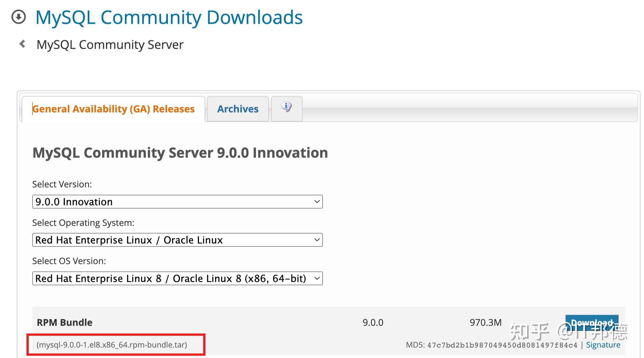The image size is (644, 358).
Task: Click the MySQL Community Server breadcrumb text
Action: point(110,45)
